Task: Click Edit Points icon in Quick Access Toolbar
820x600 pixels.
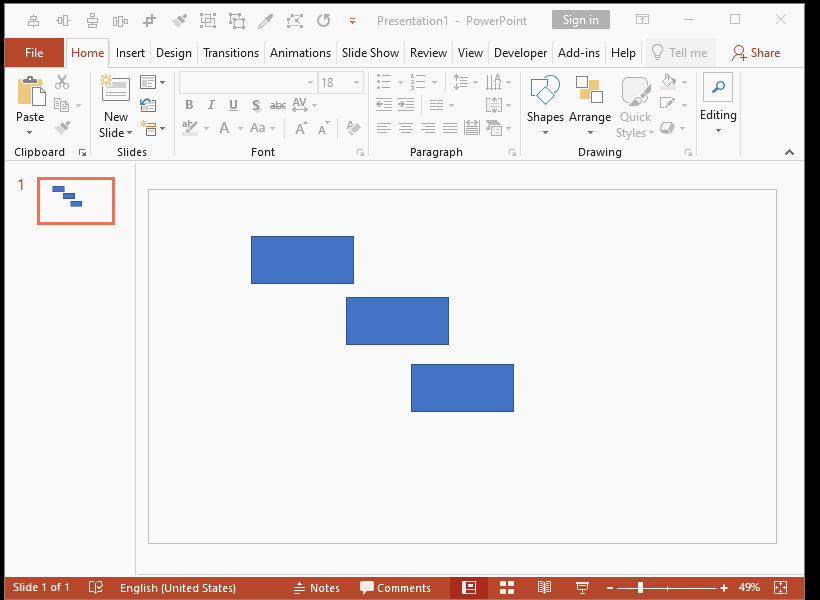Action: pos(295,21)
